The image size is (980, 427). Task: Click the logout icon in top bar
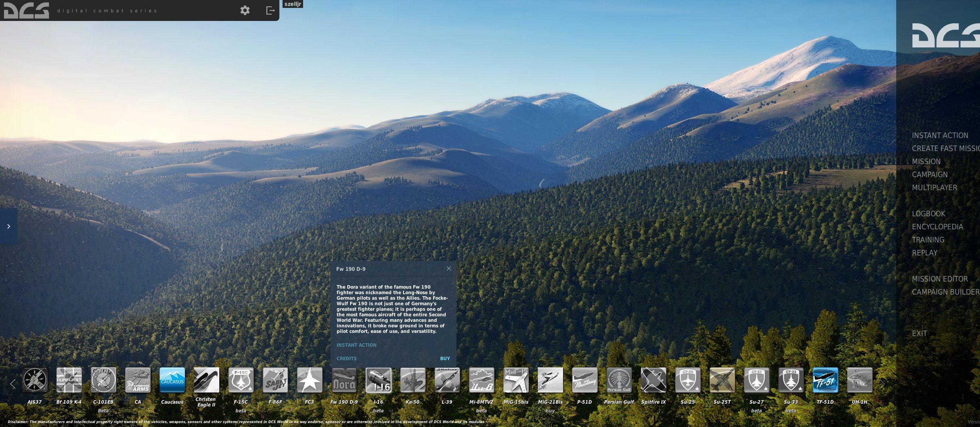pyautogui.click(x=270, y=10)
